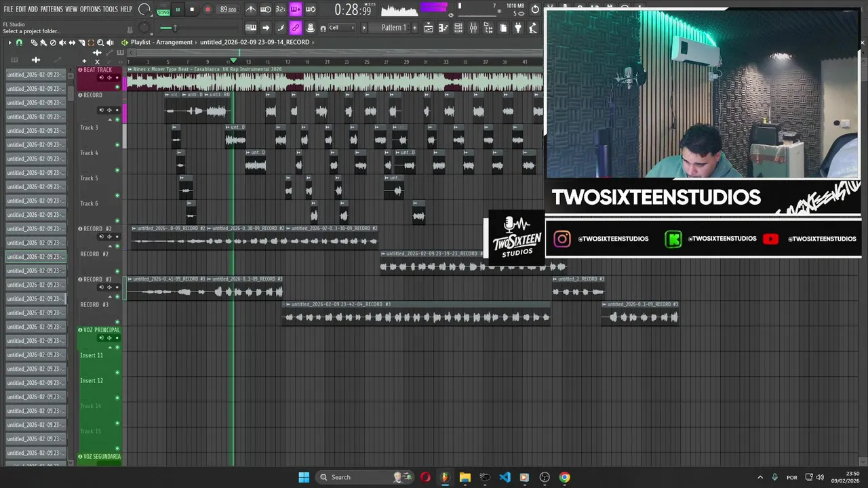Show hidden icons in system tray
This screenshot has width=868, height=488.
[x=759, y=477]
